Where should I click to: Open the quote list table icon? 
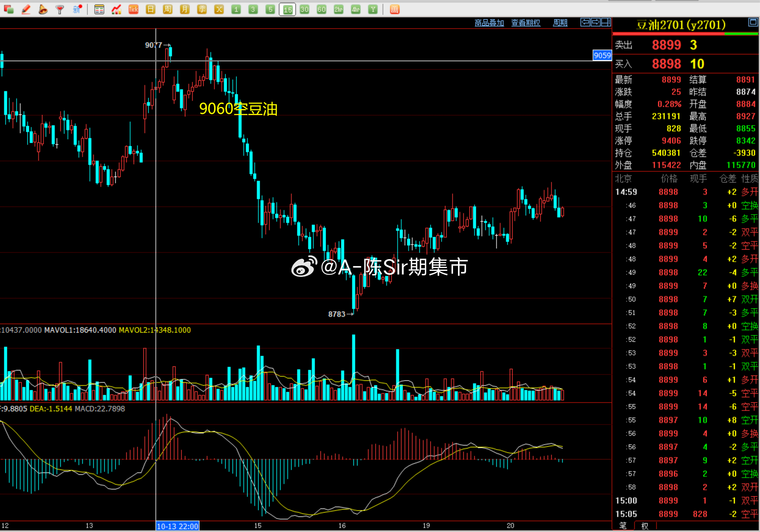[x=99, y=9]
